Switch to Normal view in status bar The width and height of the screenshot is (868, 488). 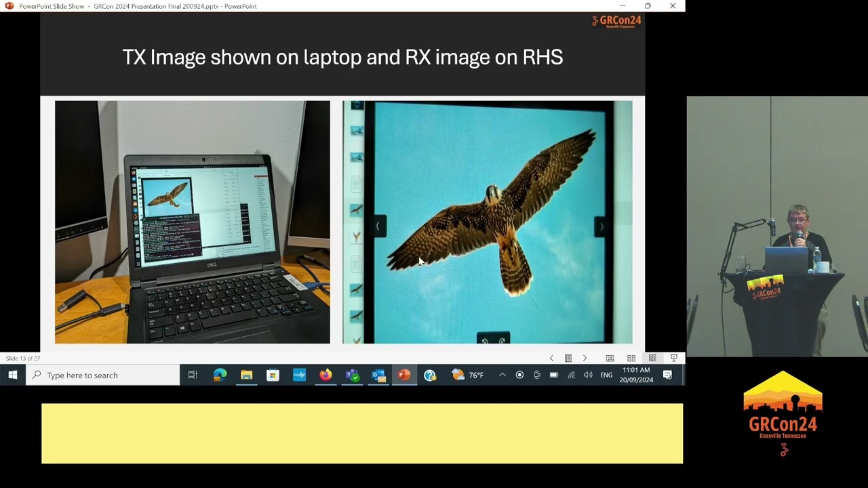[x=610, y=358]
